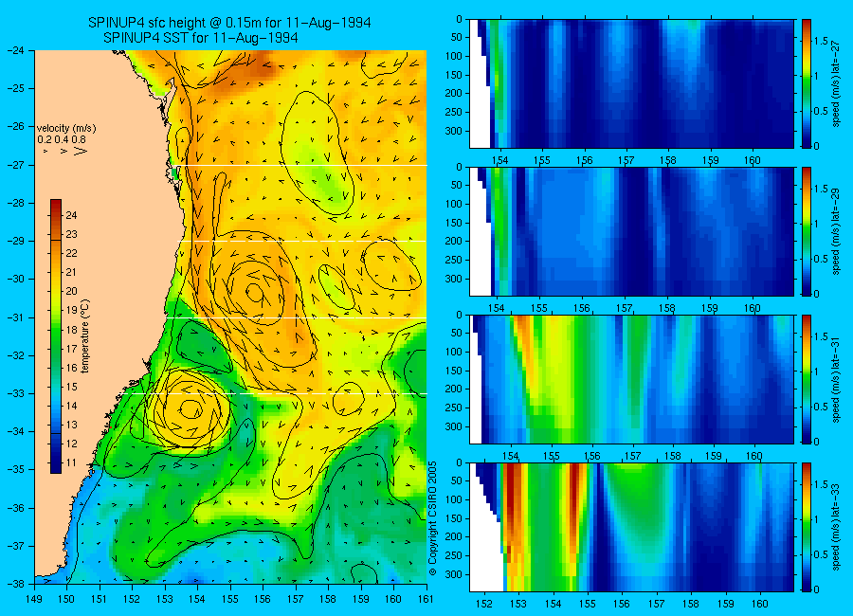Click the speed color bar for lat=-31
This screenshot has height=616, width=853.
point(807,379)
